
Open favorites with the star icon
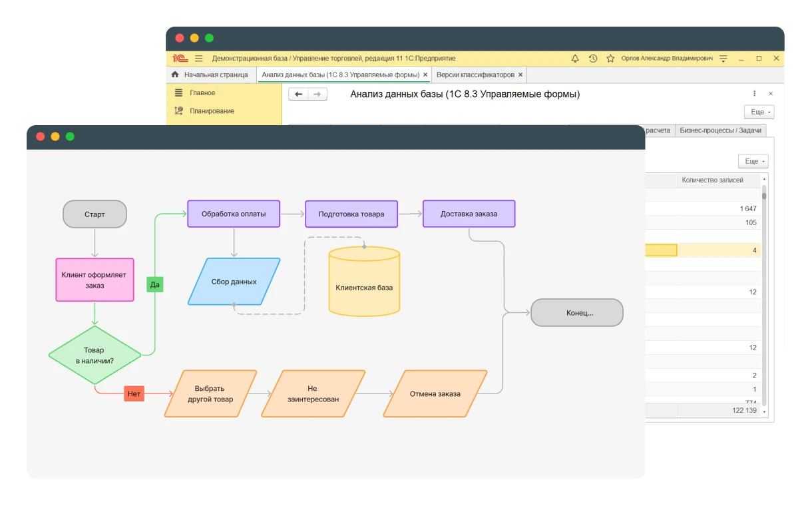click(610, 59)
